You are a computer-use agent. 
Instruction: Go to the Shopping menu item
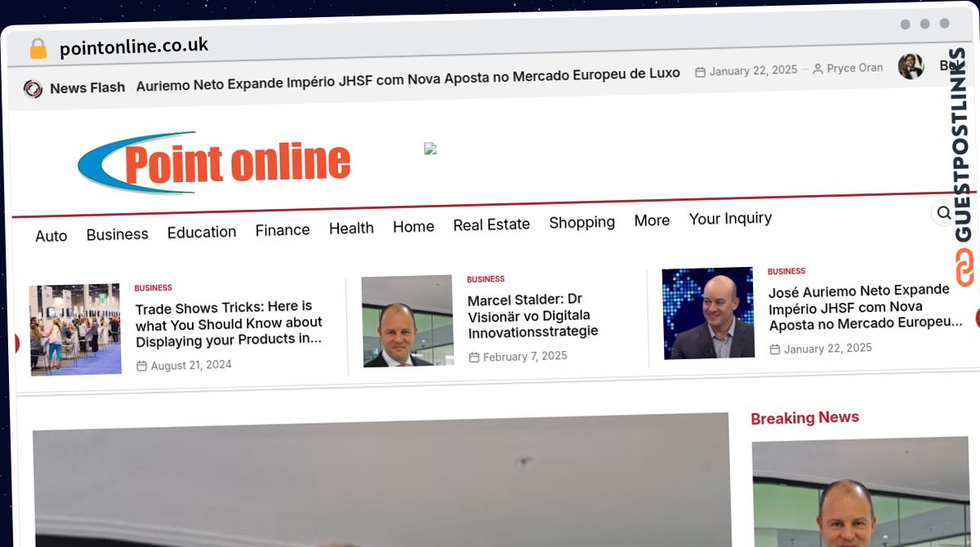582,222
